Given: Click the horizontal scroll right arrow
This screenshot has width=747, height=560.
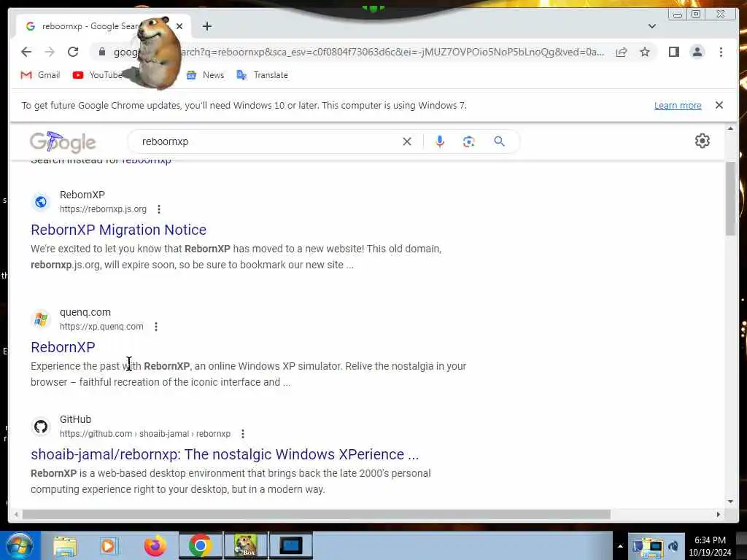Looking at the screenshot, I should (719, 514).
